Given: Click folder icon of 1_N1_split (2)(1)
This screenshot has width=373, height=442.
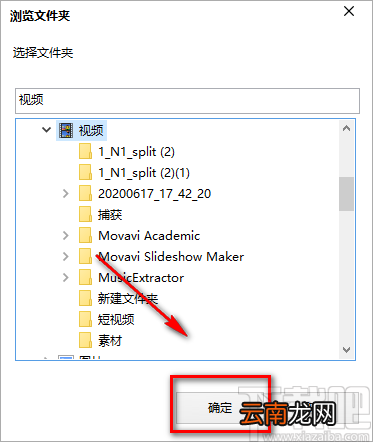Looking at the screenshot, I should (85, 172).
